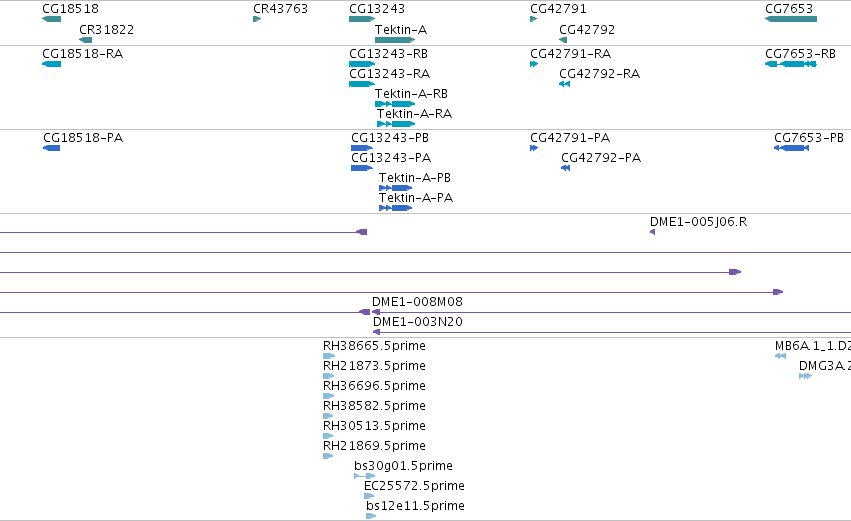Select the CG18518-RA transcript glyph
The width and height of the screenshot is (851, 521).
(x=52, y=64)
